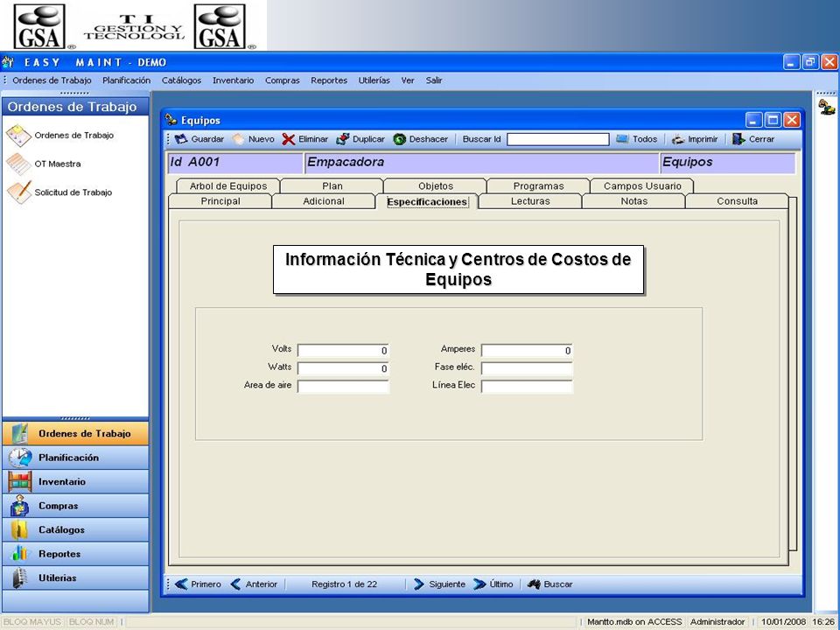Switch to the Arbol de Equipos tab

(228, 185)
